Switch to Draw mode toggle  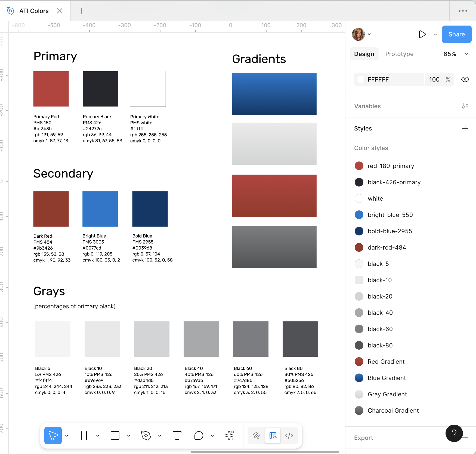256,436
